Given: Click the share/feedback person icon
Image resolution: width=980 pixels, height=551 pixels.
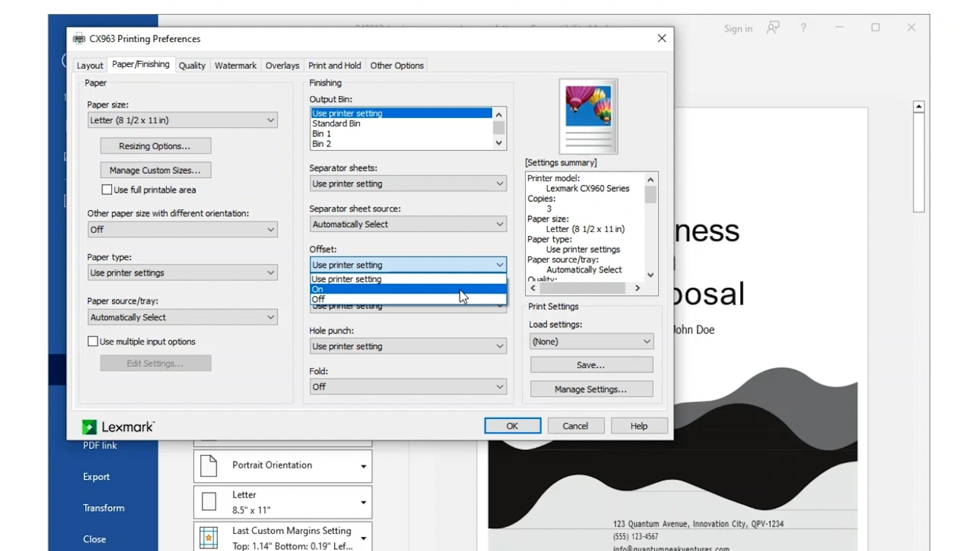Looking at the screenshot, I should click(773, 28).
